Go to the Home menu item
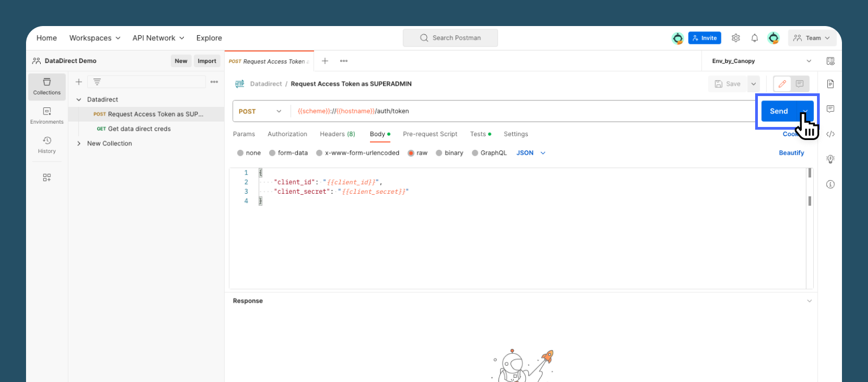This screenshot has width=868, height=382. click(47, 38)
